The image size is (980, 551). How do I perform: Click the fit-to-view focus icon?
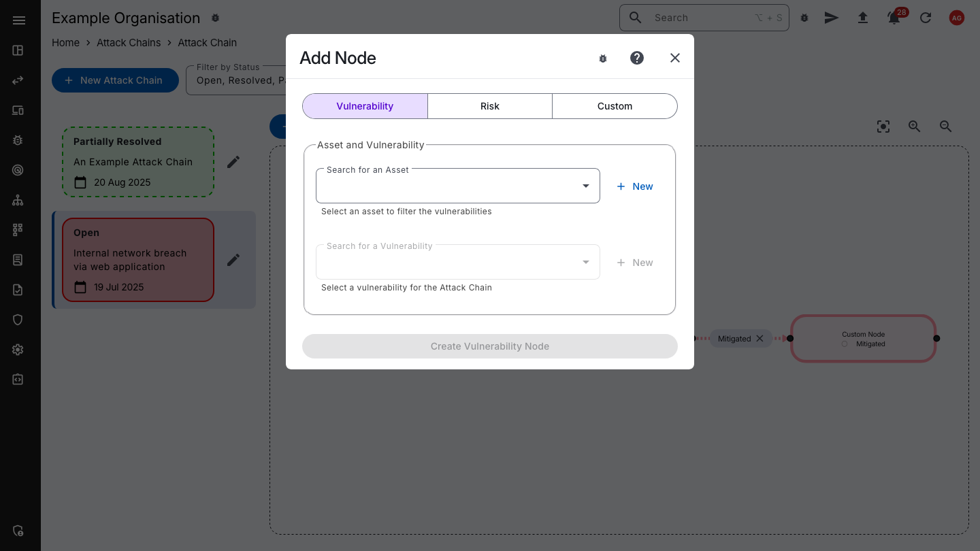(x=883, y=127)
